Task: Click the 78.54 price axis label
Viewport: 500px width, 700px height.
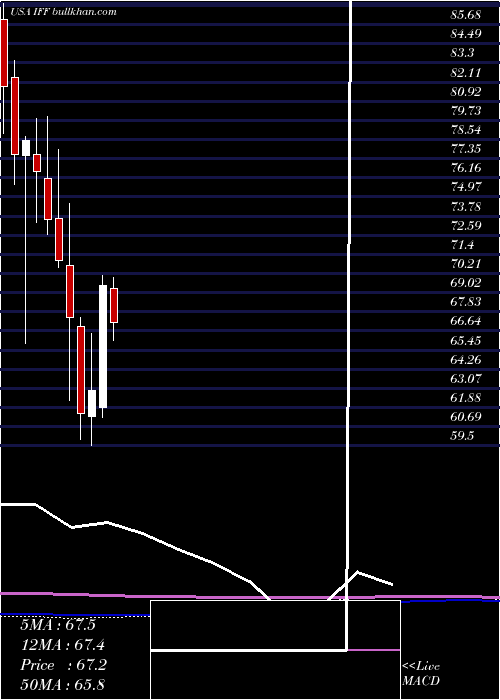Action: coord(466,130)
